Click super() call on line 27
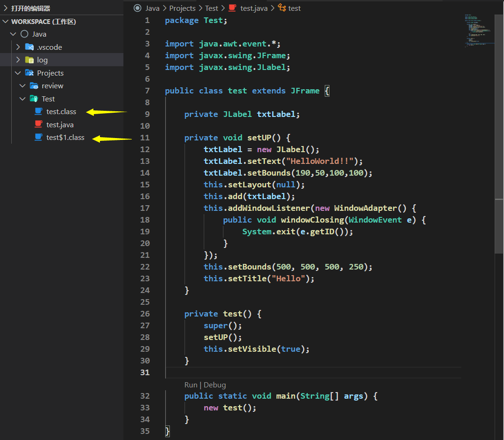This screenshot has width=504, height=440. 223,326
